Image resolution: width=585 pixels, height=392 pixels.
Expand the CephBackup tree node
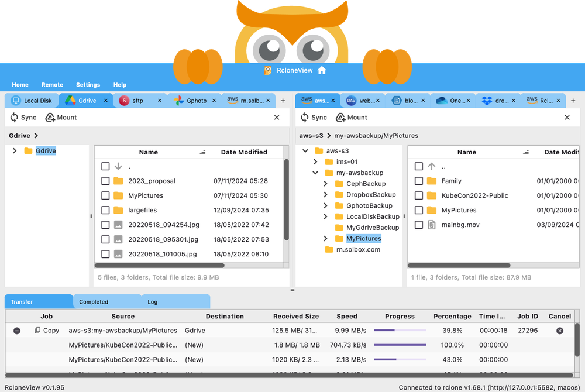325,184
